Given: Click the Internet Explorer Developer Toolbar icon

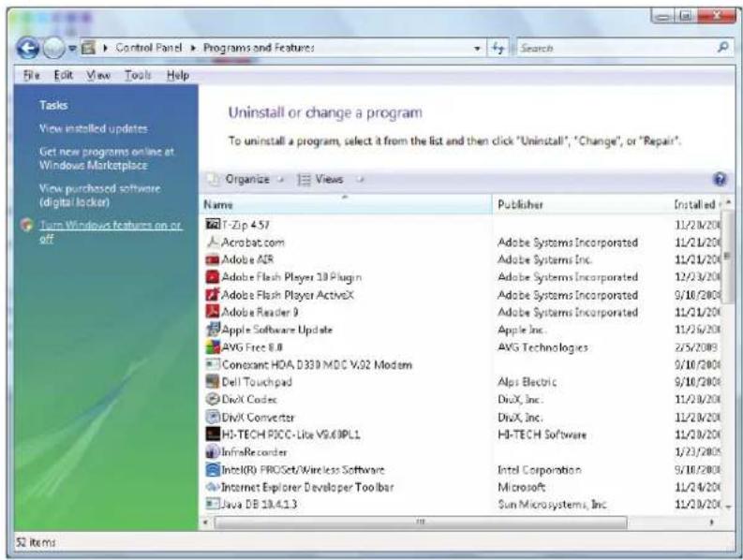Looking at the screenshot, I should [x=213, y=487].
